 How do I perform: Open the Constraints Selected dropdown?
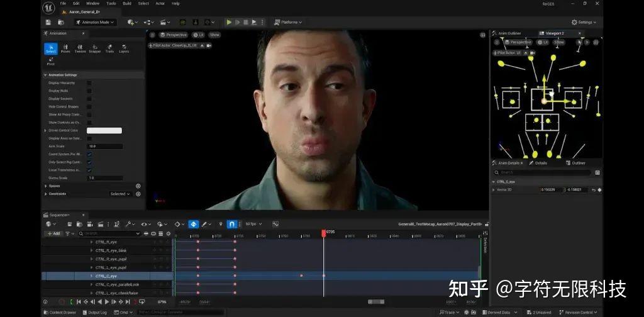point(120,194)
